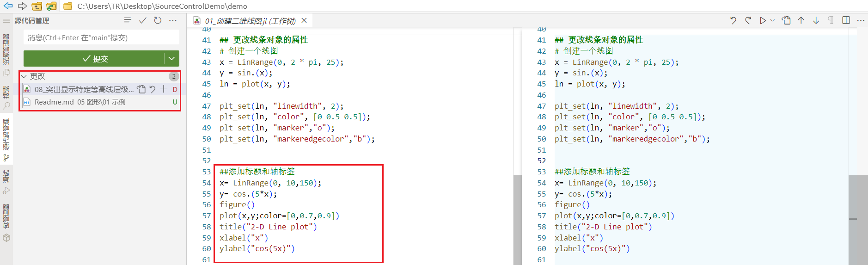This screenshot has height=265, width=868.
Task: Toggle whitespace display pilcrow icon
Action: click(831, 20)
